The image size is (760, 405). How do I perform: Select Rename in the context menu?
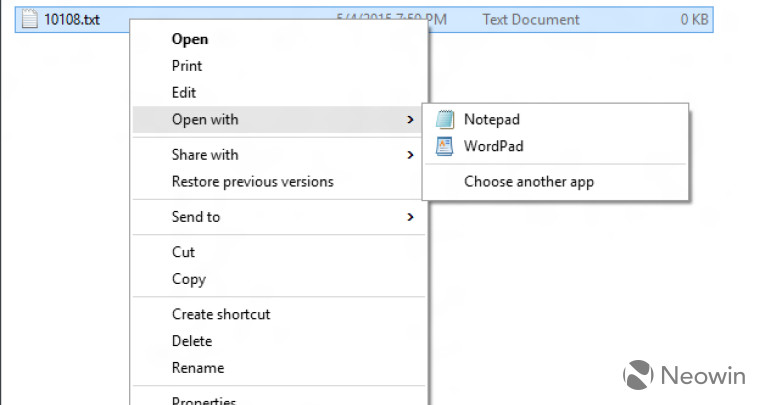click(198, 368)
